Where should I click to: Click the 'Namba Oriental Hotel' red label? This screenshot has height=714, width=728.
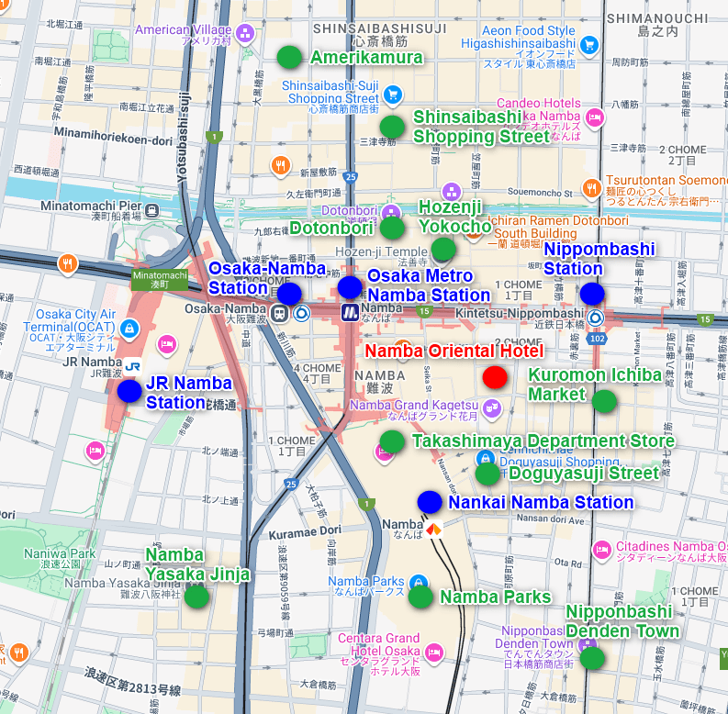tap(454, 351)
